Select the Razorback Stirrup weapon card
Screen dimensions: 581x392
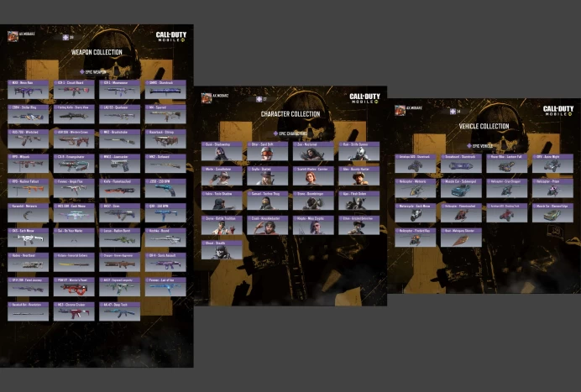pos(165,139)
